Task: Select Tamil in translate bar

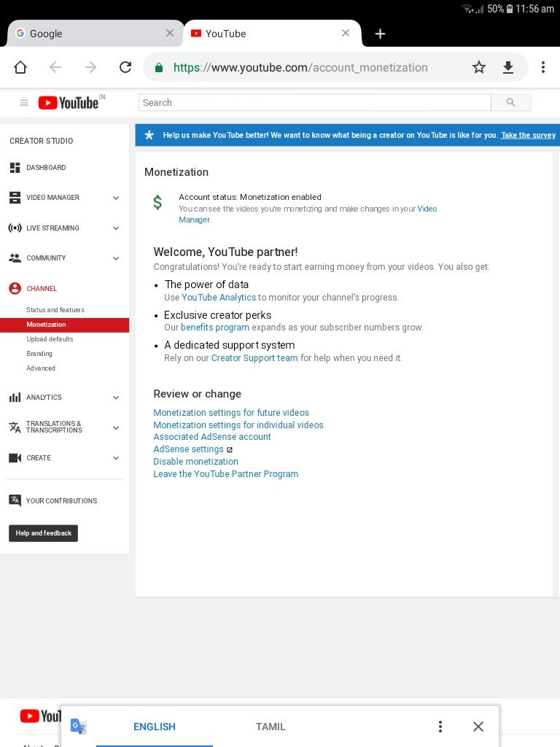Action: (x=271, y=727)
